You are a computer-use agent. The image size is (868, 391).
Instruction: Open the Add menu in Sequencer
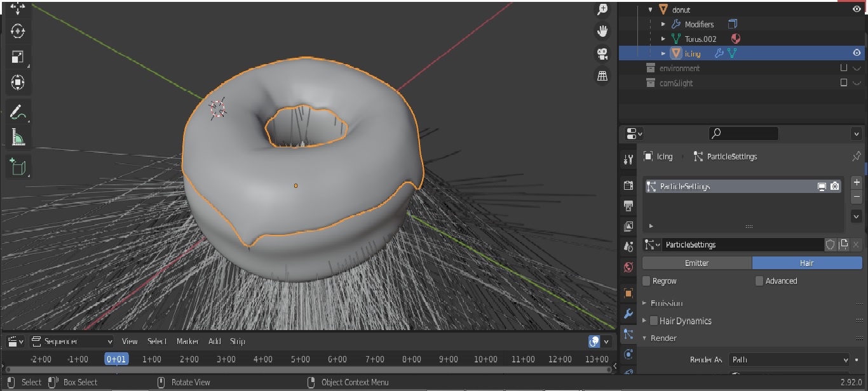tap(215, 341)
